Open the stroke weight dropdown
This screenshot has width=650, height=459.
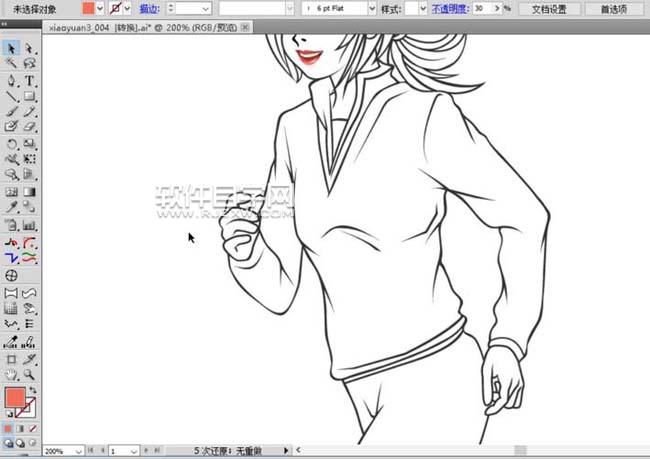[x=206, y=8]
